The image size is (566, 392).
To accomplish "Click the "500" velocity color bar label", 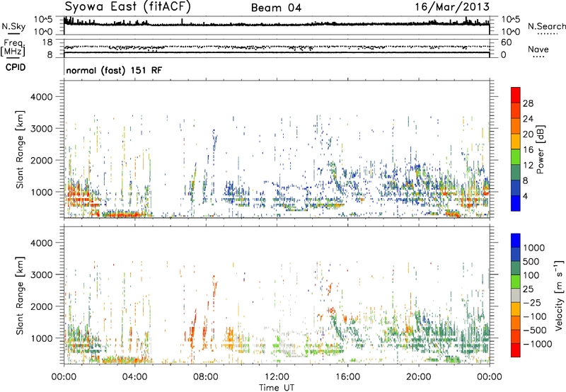I will coord(533,262).
